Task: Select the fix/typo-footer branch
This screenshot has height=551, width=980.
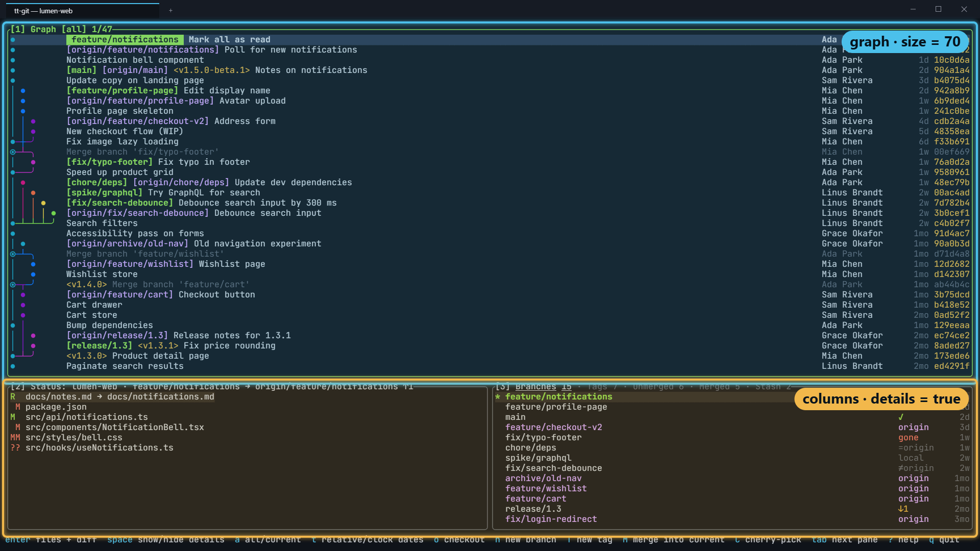Action: (x=732, y=438)
